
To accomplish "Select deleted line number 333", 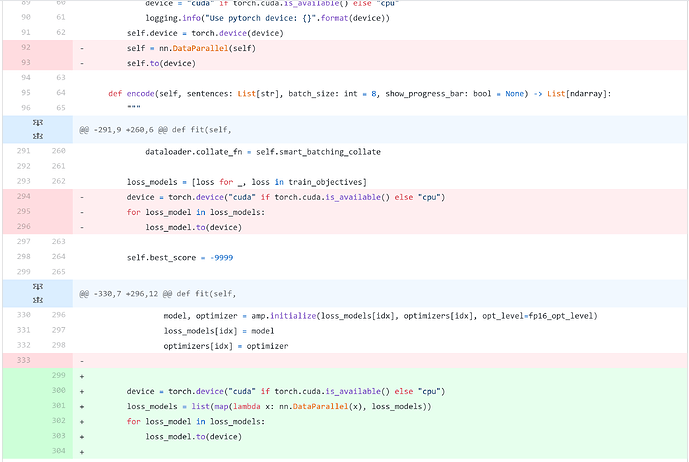I will pyautogui.click(x=24, y=360).
